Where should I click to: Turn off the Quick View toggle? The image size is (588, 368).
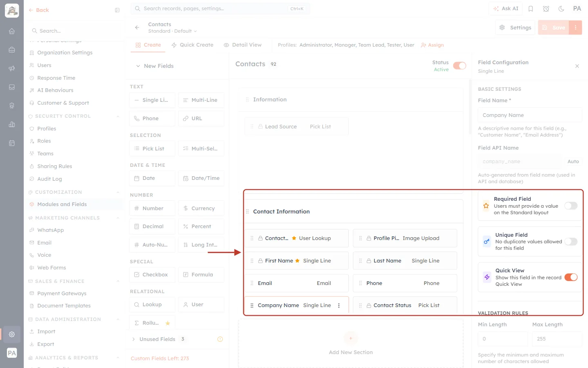point(571,277)
